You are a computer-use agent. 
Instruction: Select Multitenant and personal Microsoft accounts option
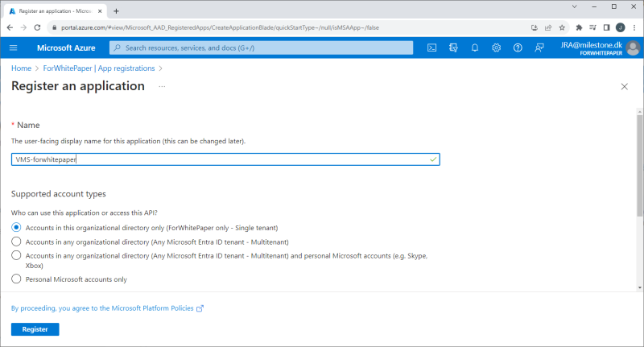pos(16,255)
